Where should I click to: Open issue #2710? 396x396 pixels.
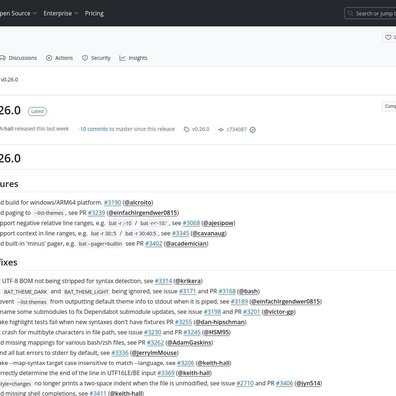(x=245, y=383)
